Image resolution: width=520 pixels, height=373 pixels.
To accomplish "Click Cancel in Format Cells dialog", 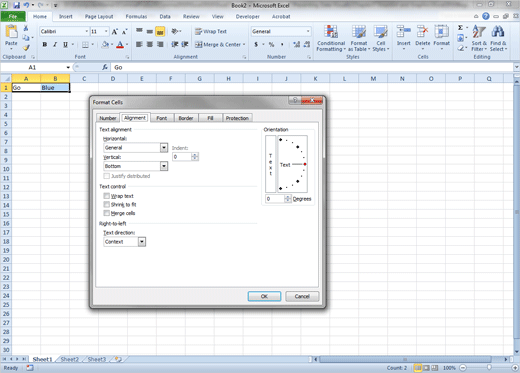I will pos(302,296).
